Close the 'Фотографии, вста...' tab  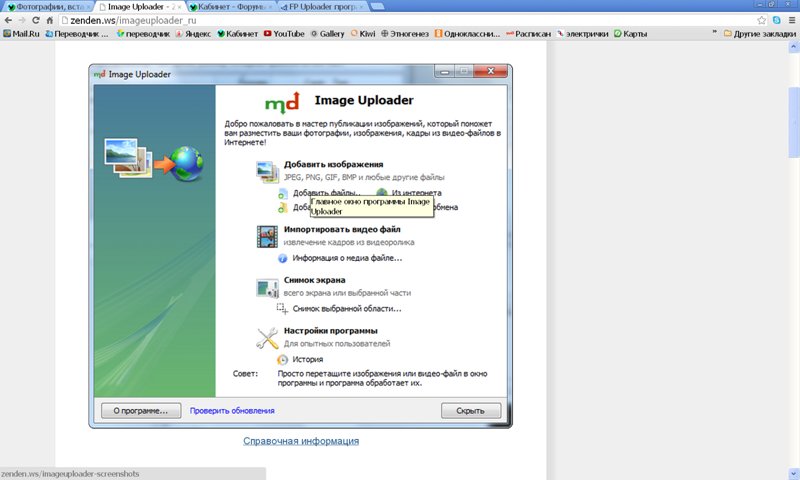tap(88, 7)
